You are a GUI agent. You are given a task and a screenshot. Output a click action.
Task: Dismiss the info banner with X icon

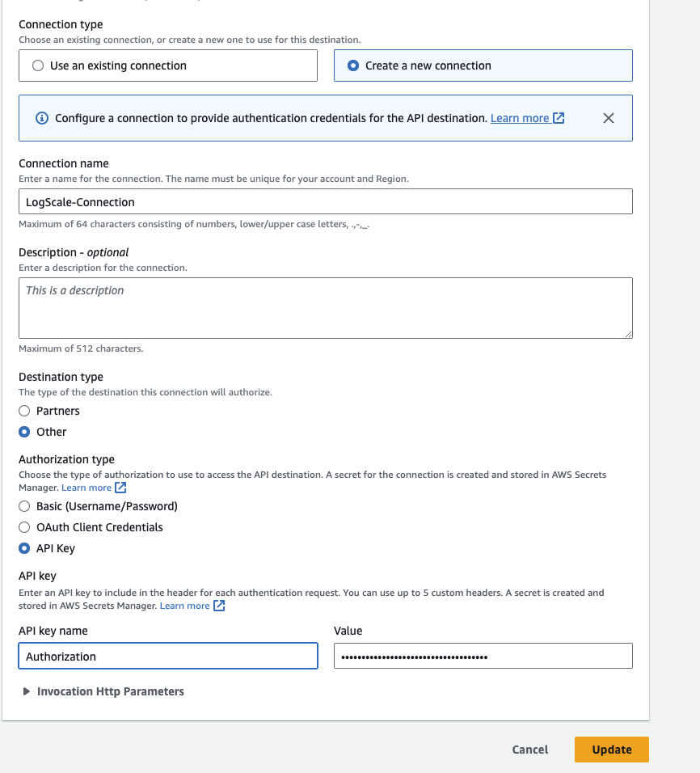coord(609,118)
